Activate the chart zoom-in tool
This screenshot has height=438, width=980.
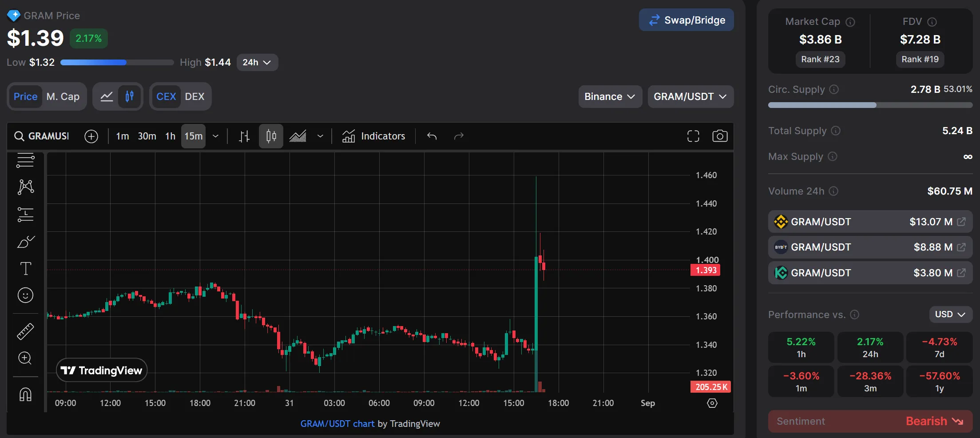pyautogui.click(x=25, y=358)
